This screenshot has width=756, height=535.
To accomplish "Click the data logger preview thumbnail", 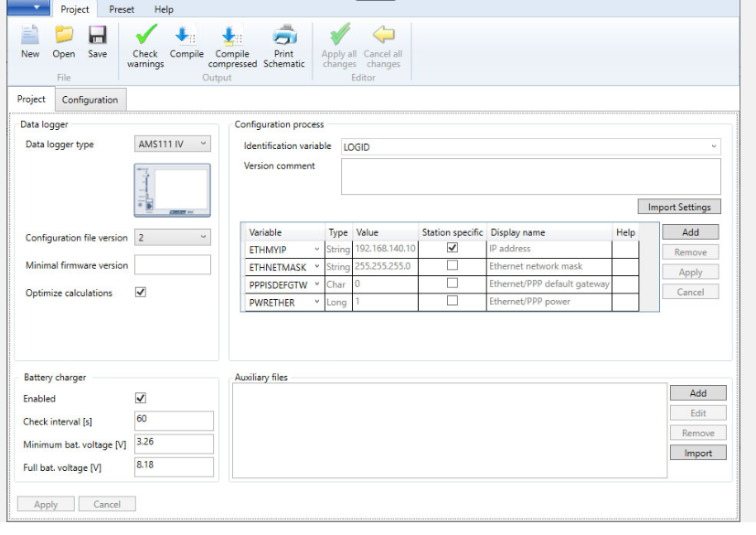I will [x=173, y=190].
